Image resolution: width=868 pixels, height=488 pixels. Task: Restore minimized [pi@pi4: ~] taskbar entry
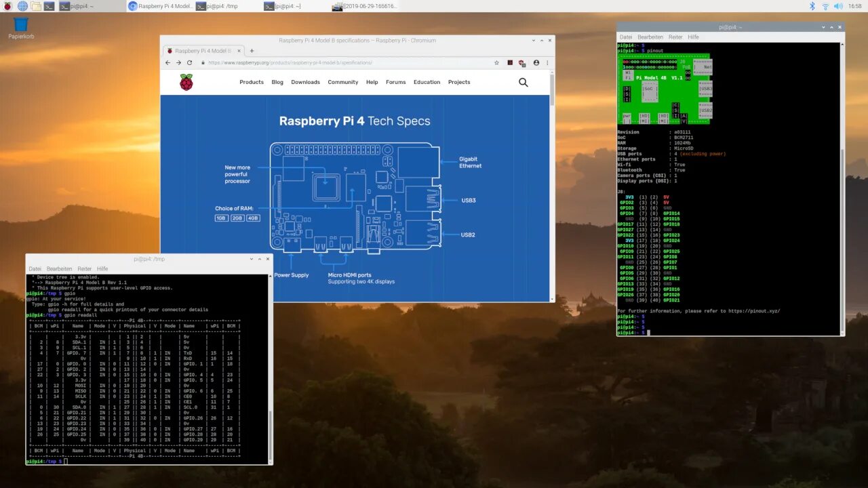pyautogui.click(x=297, y=6)
